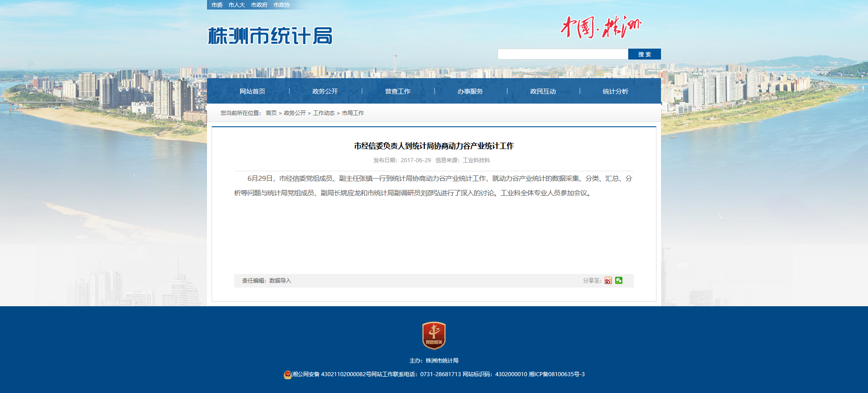Viewport: 868px width, 393px height.
Task: Open the 市人大 top link
Action: (x=237, y=5)
